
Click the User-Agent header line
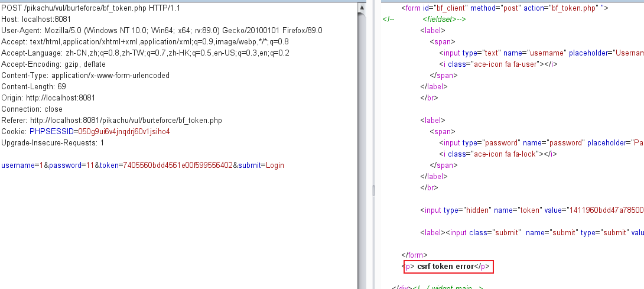pyautogui.click(x=161, y=30)
